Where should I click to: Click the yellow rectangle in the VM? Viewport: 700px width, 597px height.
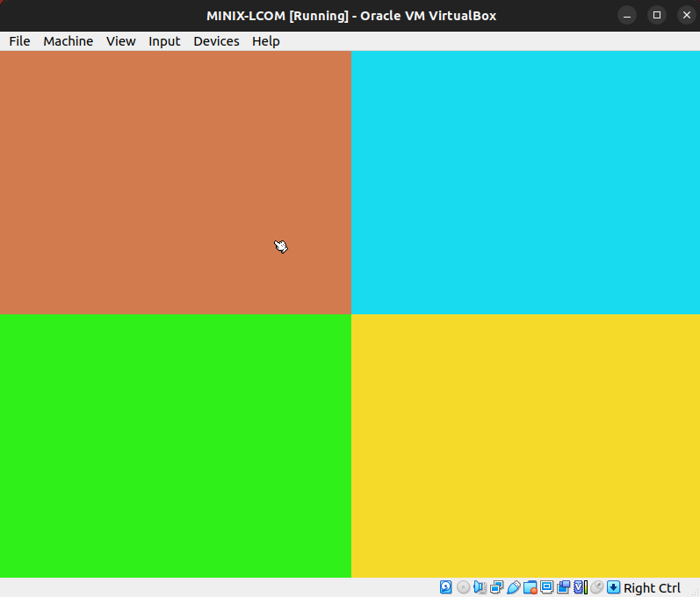point(525,446)
